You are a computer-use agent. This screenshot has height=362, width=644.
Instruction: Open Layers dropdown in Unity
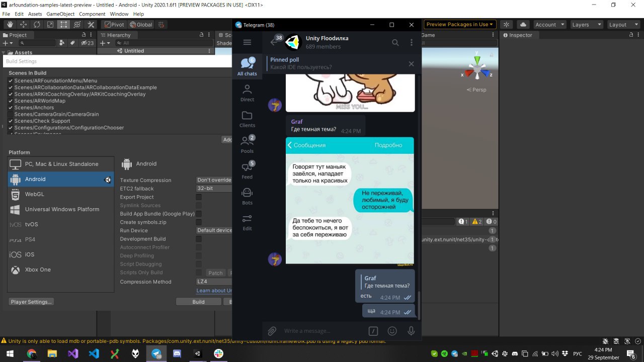point(586,24)
